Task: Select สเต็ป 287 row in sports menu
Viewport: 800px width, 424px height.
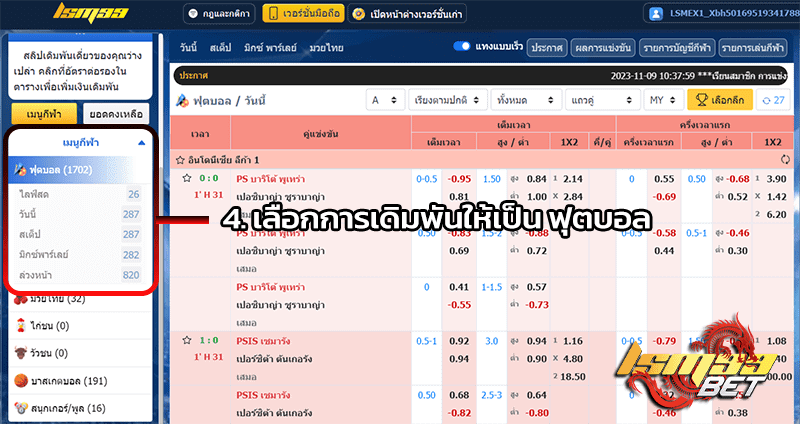Action: click(x=80, y=234)
